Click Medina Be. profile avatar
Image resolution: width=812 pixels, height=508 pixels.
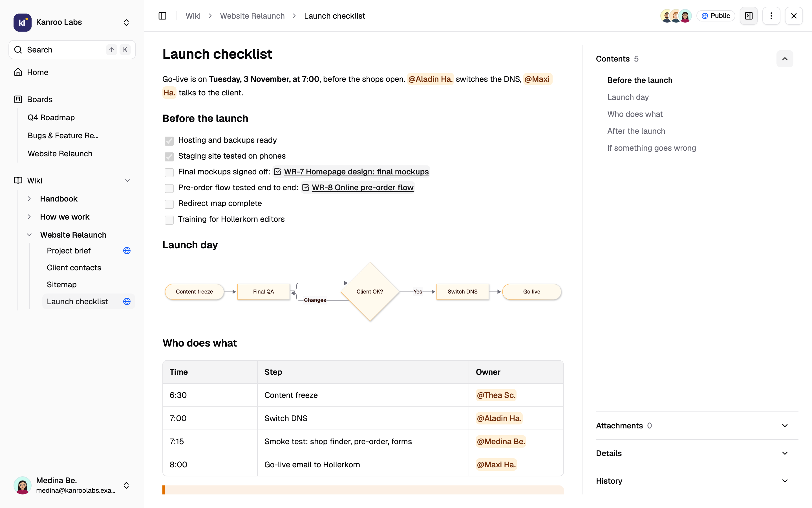point(23,485)
